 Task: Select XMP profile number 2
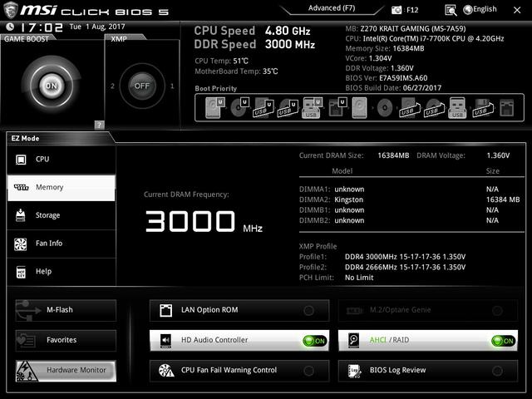(x=112, y=86)
